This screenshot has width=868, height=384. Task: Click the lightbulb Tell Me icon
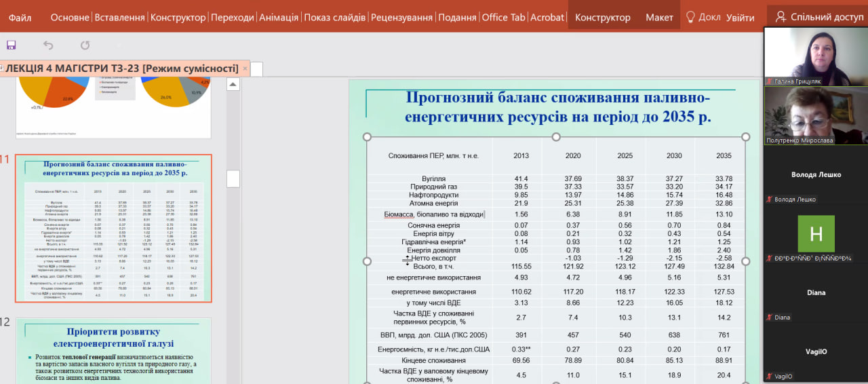[x=690, y=17]
